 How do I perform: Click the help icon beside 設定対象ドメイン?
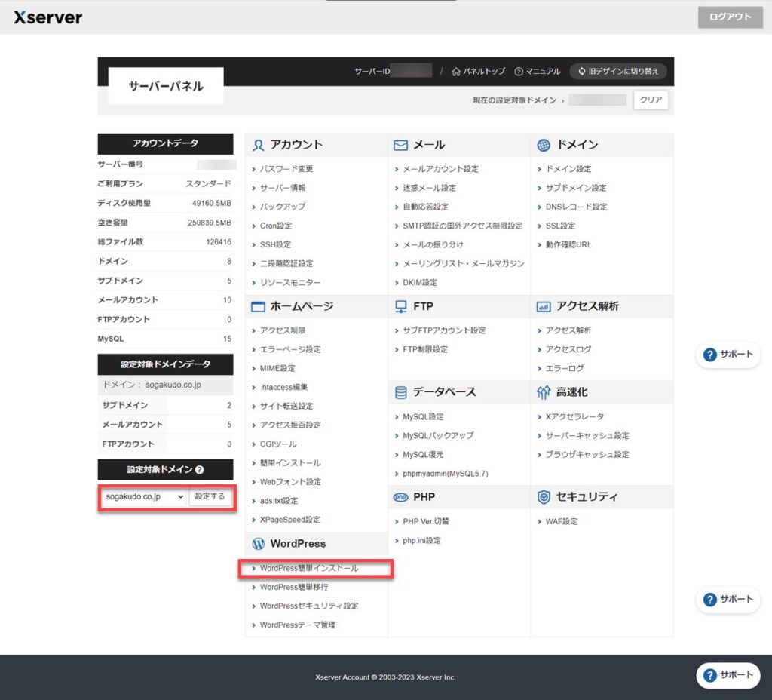pos(199,470)
